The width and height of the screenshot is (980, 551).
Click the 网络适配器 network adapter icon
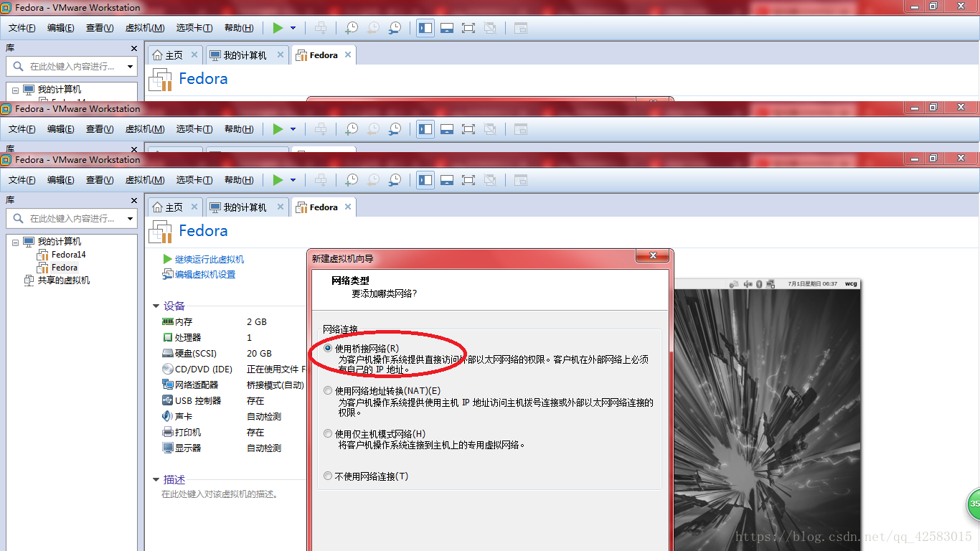(x=168, y=385)
